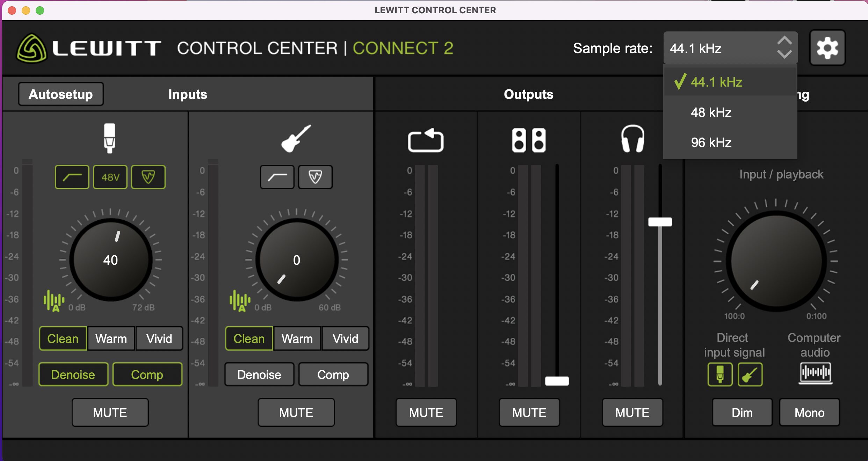The image size is (868, 461).
Task: Enable Comp on the mic channel
Action: click(x=147, y=374)
